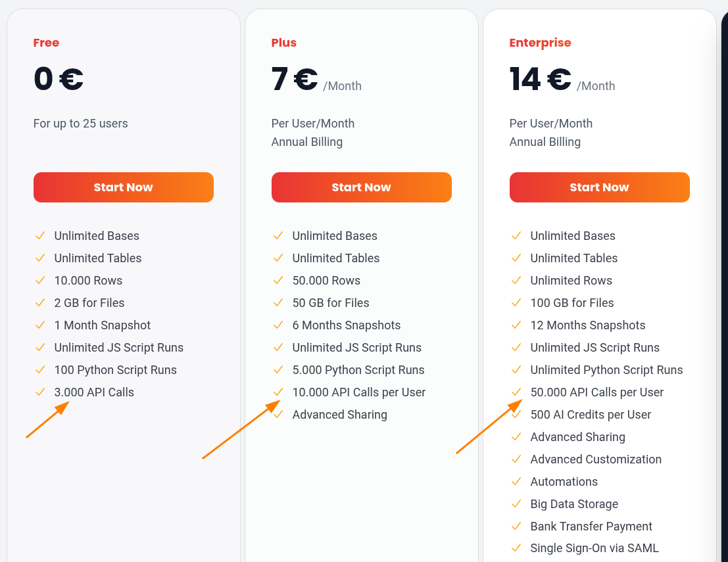Choose Start Now on the Enterprise plan
Viewport: 728px width, 562px height.
tap(599, 187)
